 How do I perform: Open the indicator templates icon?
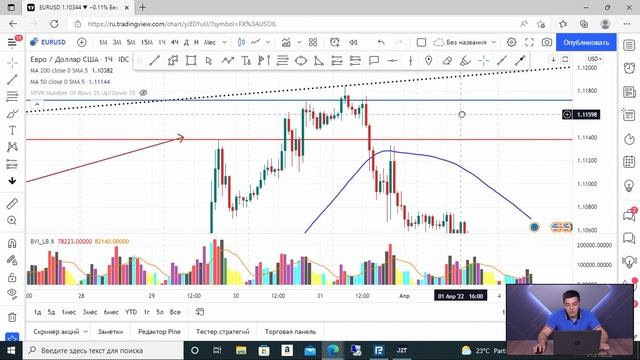pos(286,42)
